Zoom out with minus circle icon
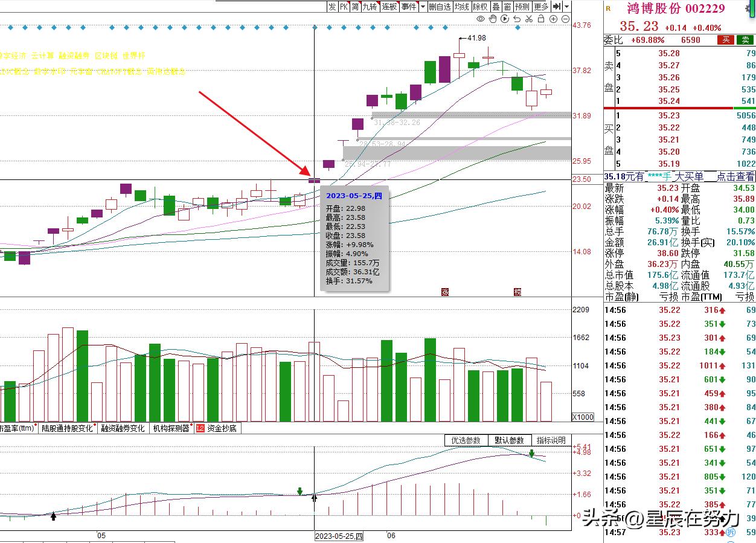This screenshot has width=756, height=543. click(x=565, y=19)
